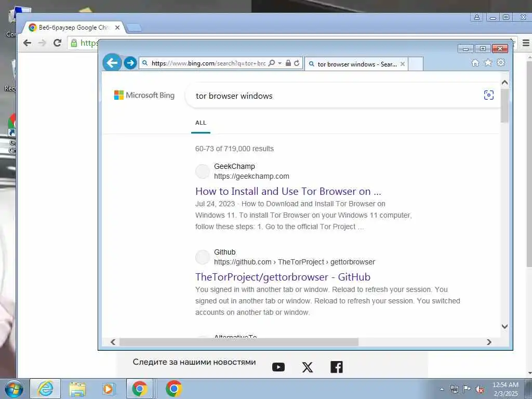Open the YouTube icon in Chrome page footer
Image resolution: width=532 pixels, height=399 pixels.
pyautogui.click(x=278, y=367)
